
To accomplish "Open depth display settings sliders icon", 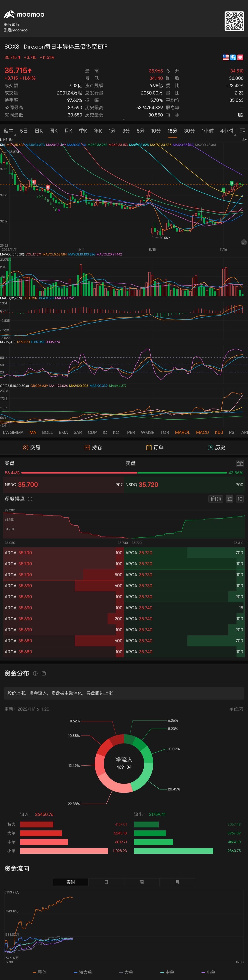I will 229,499.
